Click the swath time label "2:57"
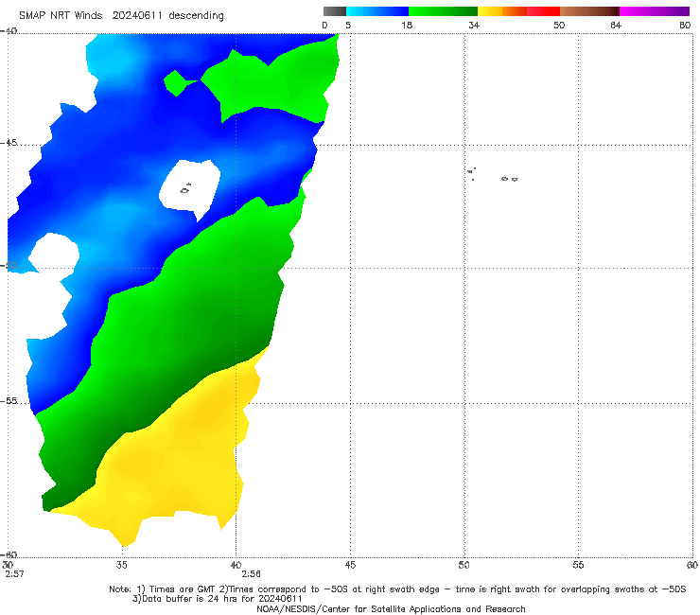This screenshot has width=700, height=615. click(14, 574)
